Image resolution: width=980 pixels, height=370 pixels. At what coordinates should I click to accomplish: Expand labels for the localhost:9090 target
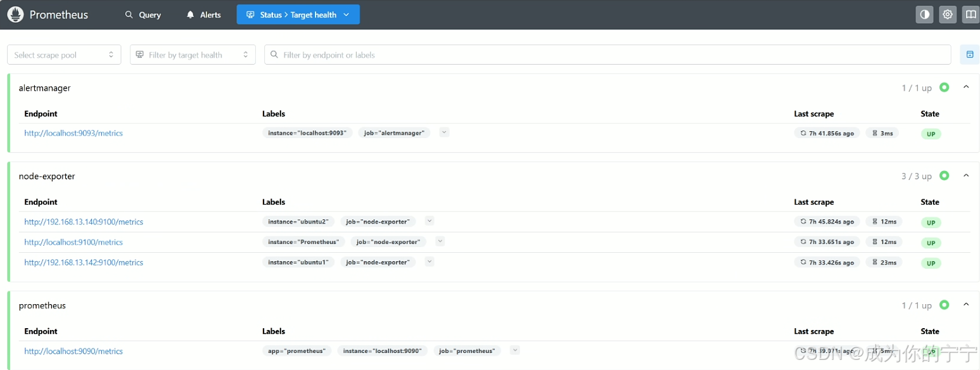coord(515,350)
